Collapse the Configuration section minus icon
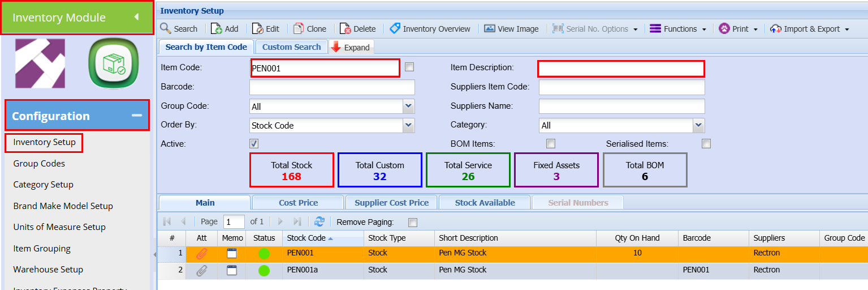Image resolution: width=868 pixels, height=290 pixels. [137, 116]
